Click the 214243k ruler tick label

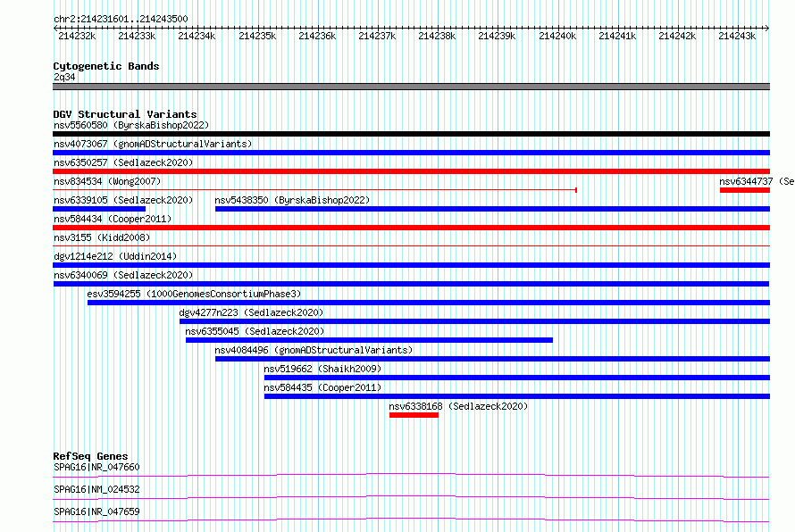coord(737,36)
